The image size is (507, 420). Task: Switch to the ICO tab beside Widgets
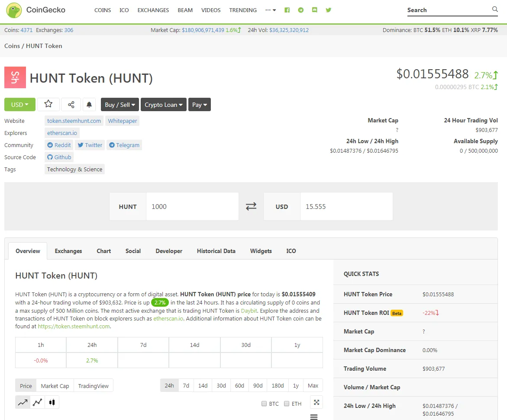click(x=291, y=251)
